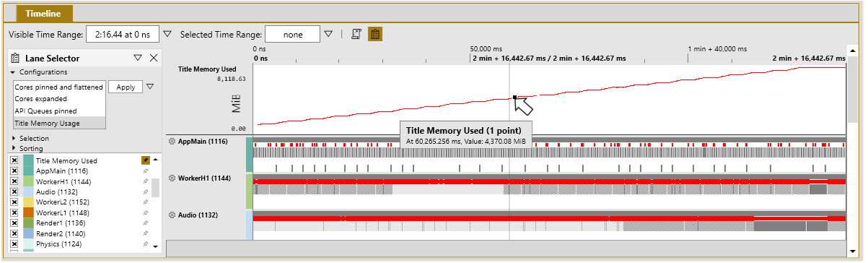Viewport: 868px width, 263px height.
Task: Uncheck the Audio (1132) lane checkbox
Action: tap(14, 192)
